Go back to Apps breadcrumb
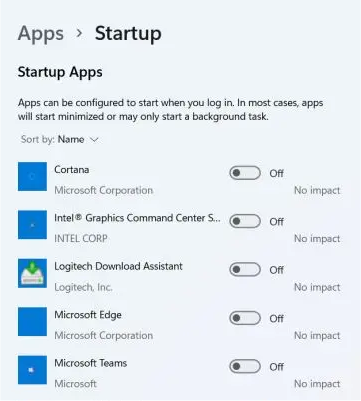The height and width of the screenshot is (401, 361). [x=41, y=34]
